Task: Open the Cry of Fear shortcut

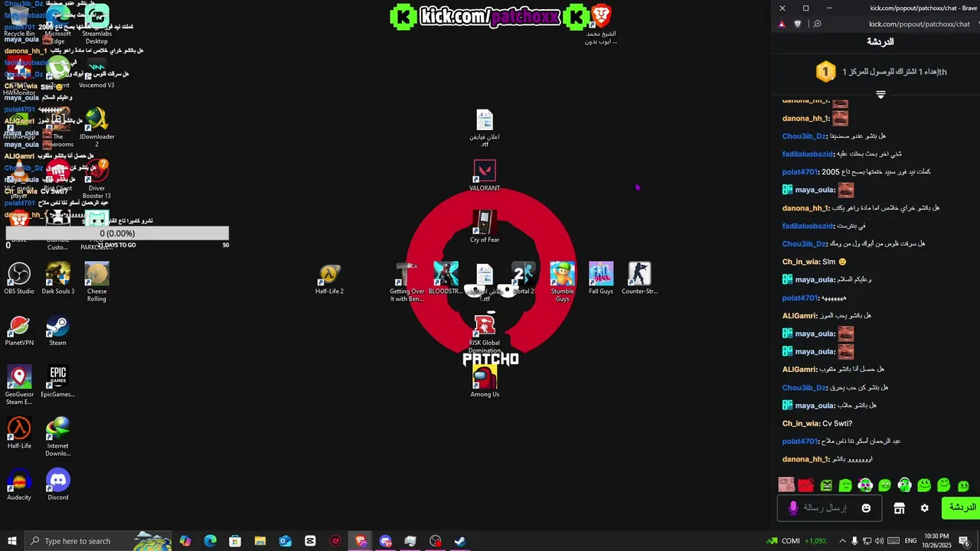Action: click(485, 227)
